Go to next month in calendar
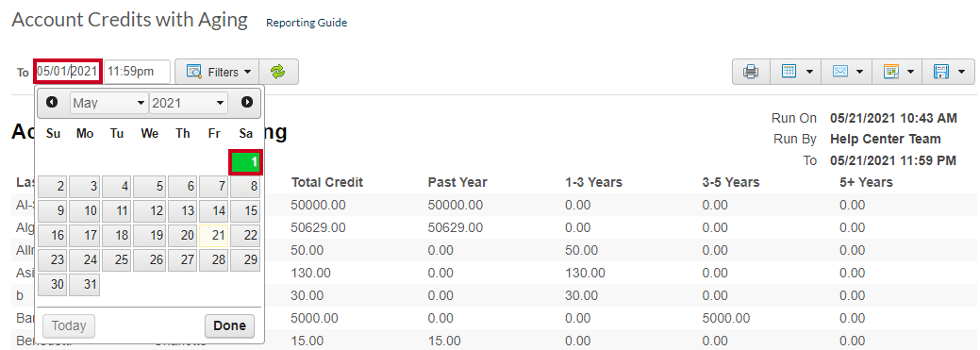980x350 pixels. (x=247, y=102)
